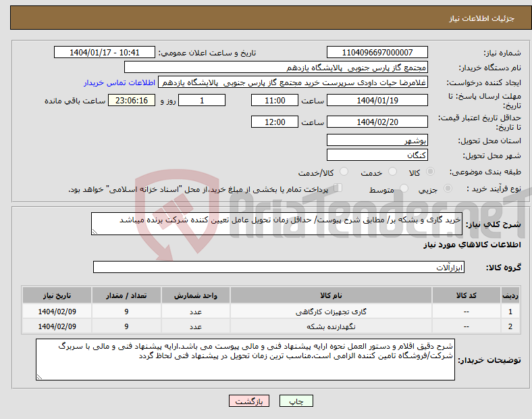532x419 pixels.
Task: Click the buyer notes textarea resize grip
Action: [x=39, y=377]
